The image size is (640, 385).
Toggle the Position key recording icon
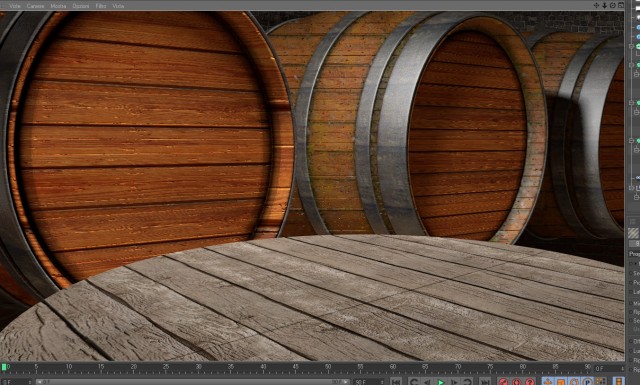point(548,382)
